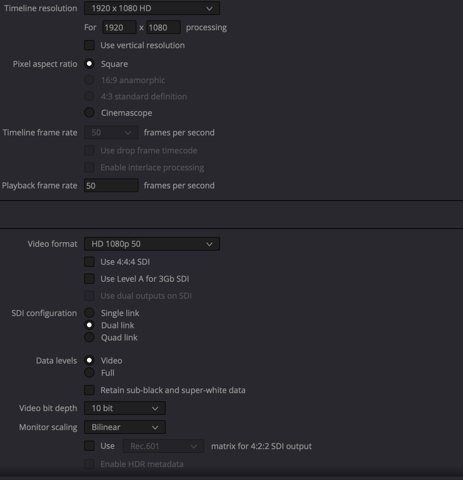Select Full data levels

(89, 373)
